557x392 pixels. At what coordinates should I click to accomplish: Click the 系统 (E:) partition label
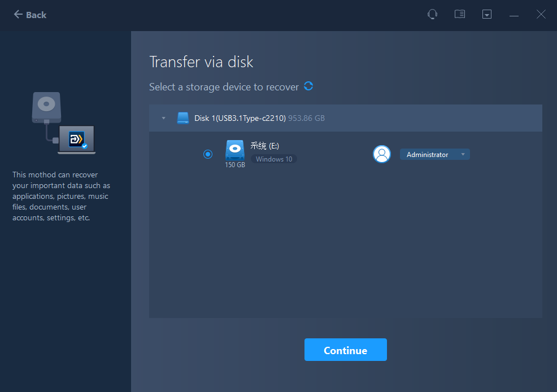pos(264,146)
